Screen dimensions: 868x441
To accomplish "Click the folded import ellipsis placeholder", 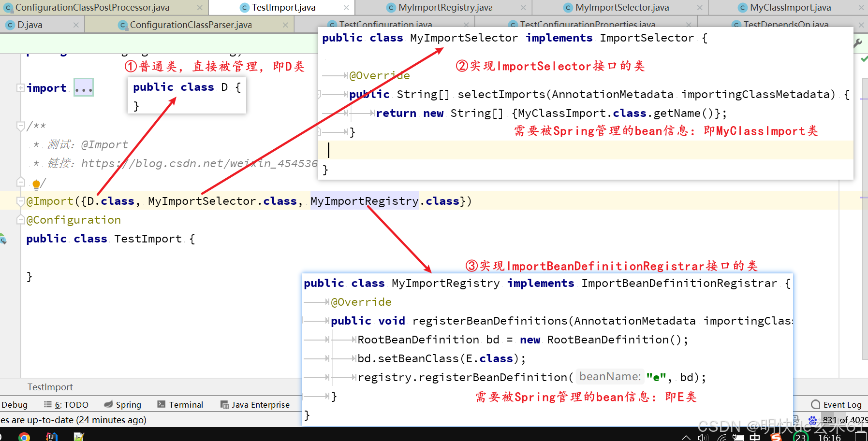I will [x=84, y=88].
